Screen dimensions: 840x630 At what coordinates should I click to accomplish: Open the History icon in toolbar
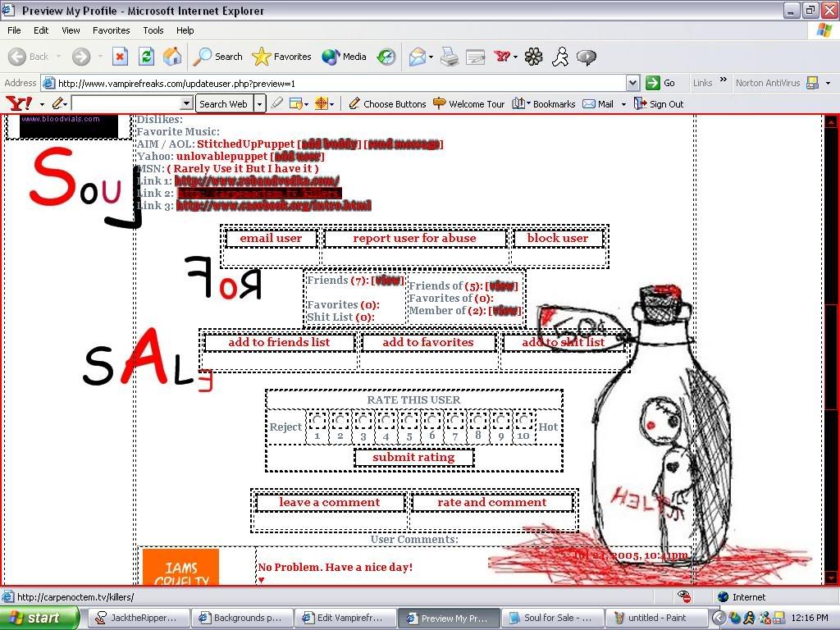[x=386, y=57]
